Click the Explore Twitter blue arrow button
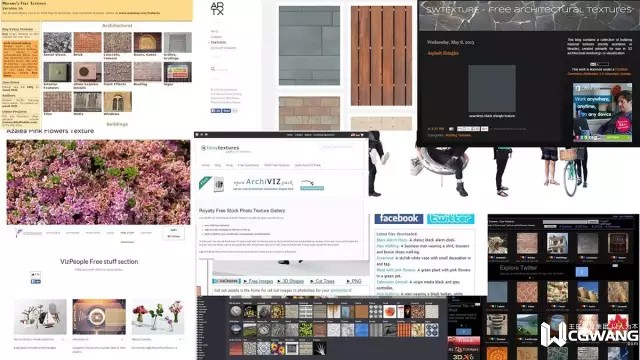Viewport: 640px width, 360px height. coord(582,271)
